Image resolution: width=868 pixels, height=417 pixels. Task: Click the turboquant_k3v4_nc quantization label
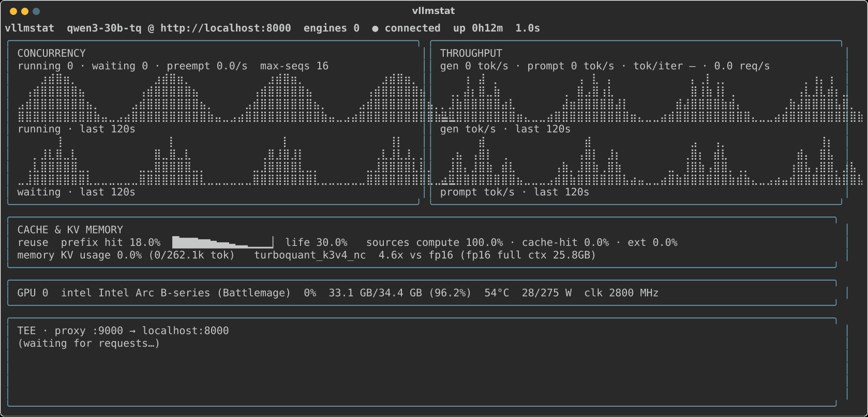click(x=310, y=255)
